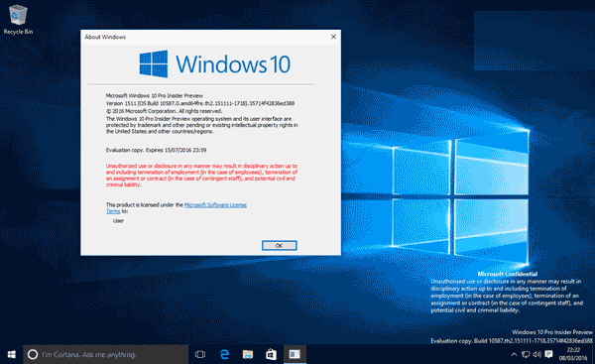Click the '© 2016 Microsoft Corporation' line
Image resolution: width=595 pixels, height=364 pixels.
(164, 111)
